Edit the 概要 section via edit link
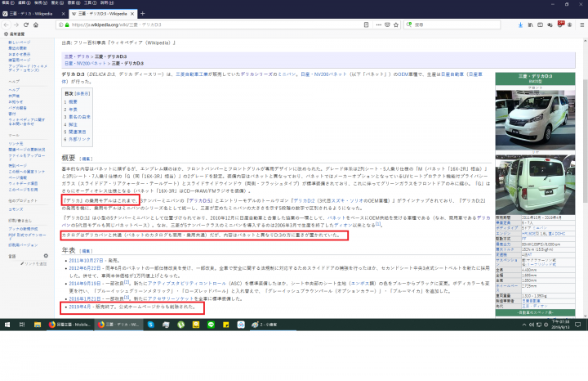The image size is (588, 381). (x=86, y=159)
